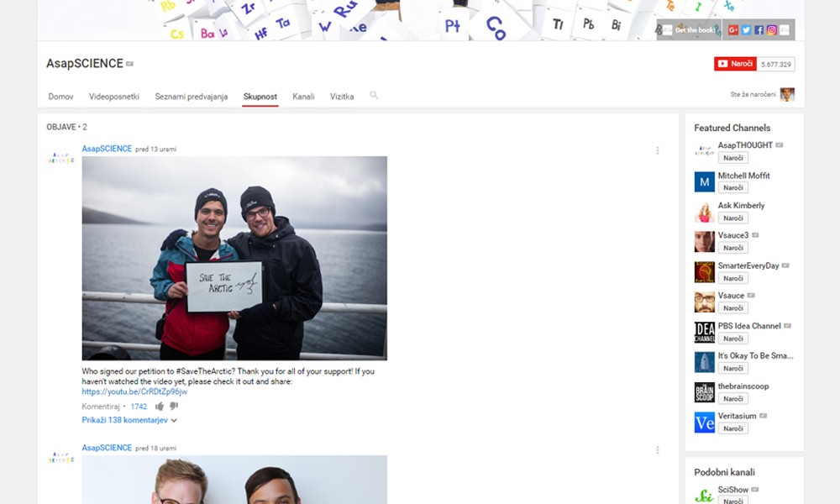Click the thumbs up like icon
This screenshot has width=840, height=504.
click(x=159, y=406)
